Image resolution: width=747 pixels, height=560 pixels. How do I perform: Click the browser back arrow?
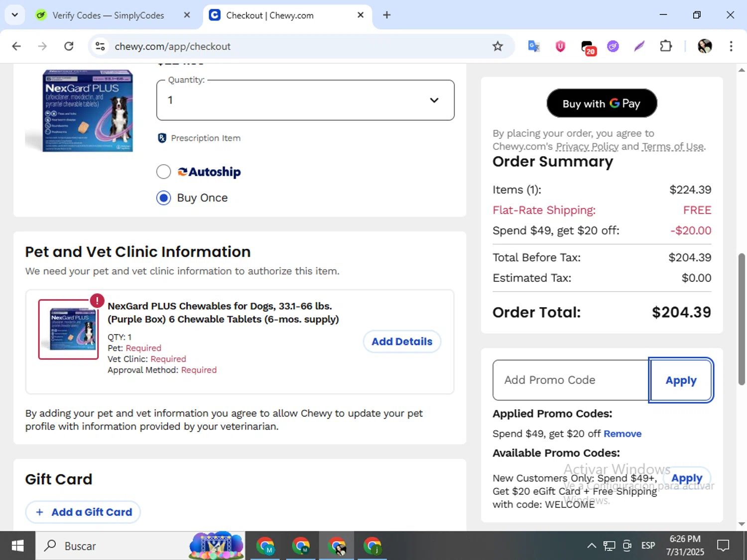16,46
